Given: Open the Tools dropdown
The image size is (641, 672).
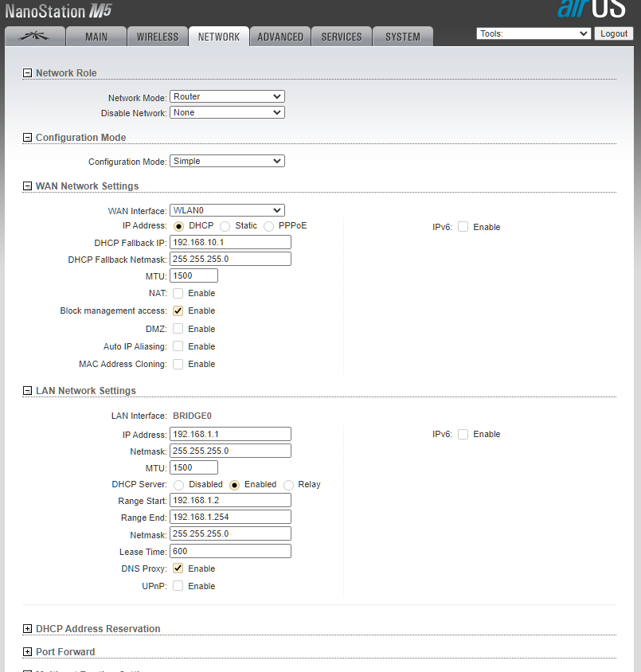Looking at the screenshot, I should [x=534, y=33].
